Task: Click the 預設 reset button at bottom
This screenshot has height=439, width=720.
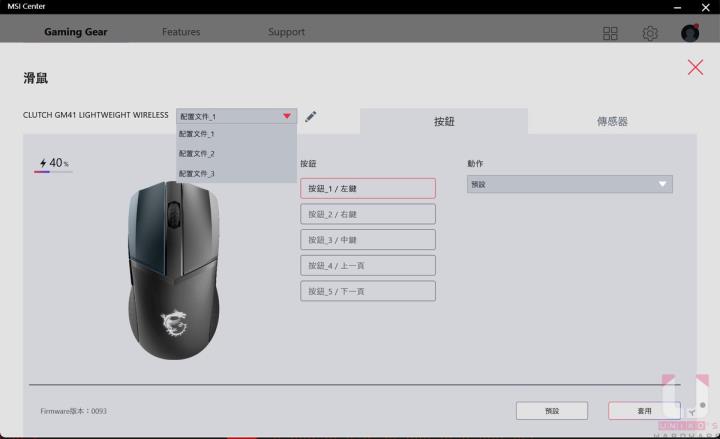Action: [x=552, y=411]
